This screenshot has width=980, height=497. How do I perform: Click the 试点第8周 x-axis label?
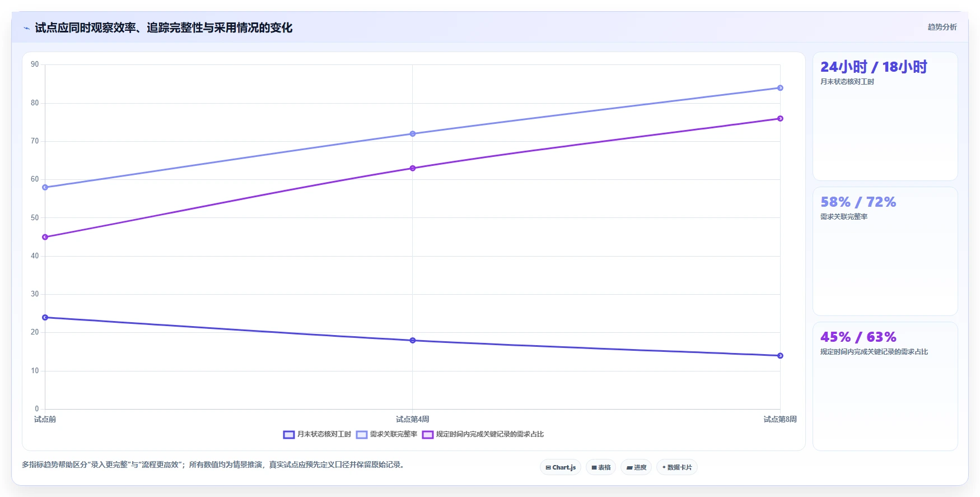[x=780, y=419]
